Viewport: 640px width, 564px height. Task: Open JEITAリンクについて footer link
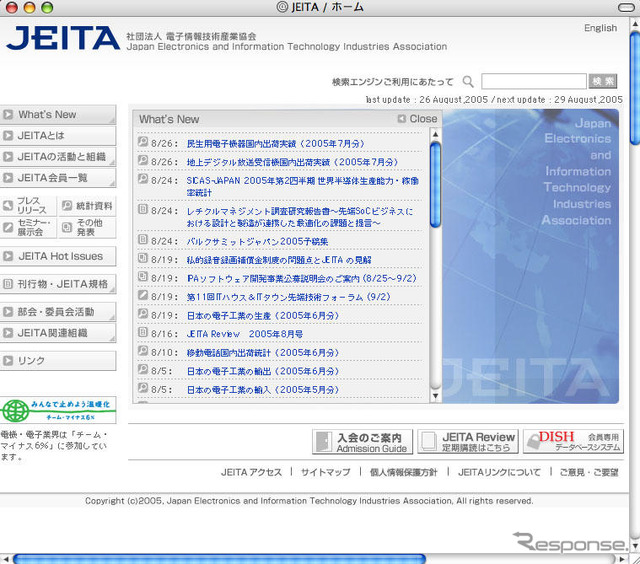499,473
